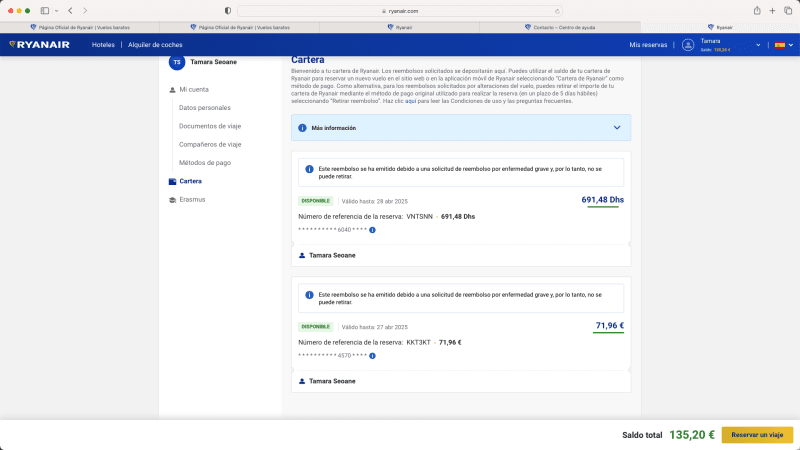Click the Tamara account name in header
The height and width of the screenshot is (450, 800).
710,41
